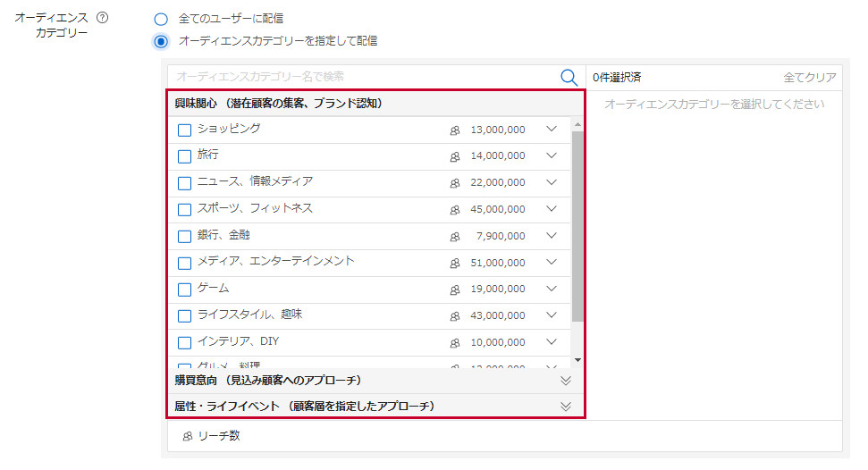Click the help icon beside オーディエンスカテゴリー

coord(102,18)
